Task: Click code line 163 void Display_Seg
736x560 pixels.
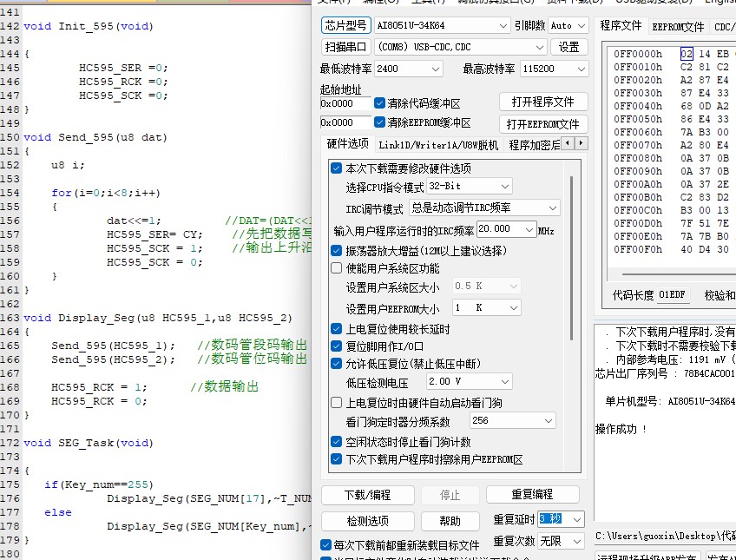Action: click(158, 319)
